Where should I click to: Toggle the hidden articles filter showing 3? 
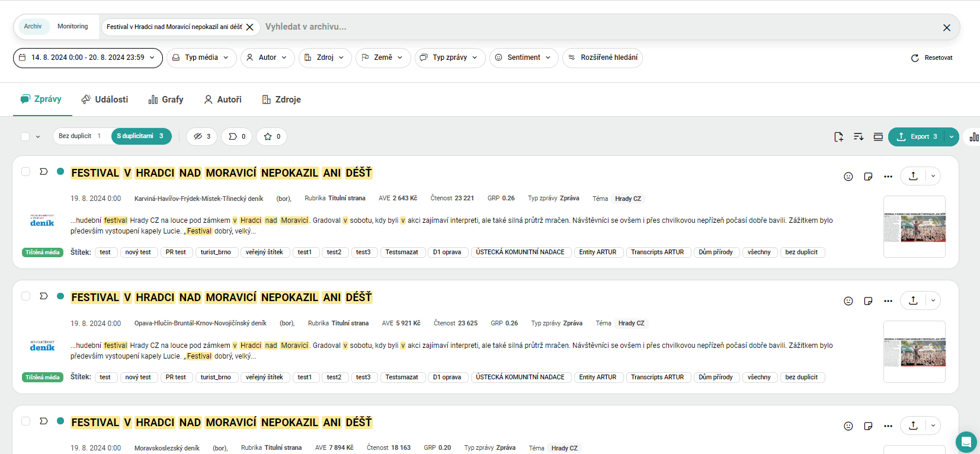coord(202,137)
